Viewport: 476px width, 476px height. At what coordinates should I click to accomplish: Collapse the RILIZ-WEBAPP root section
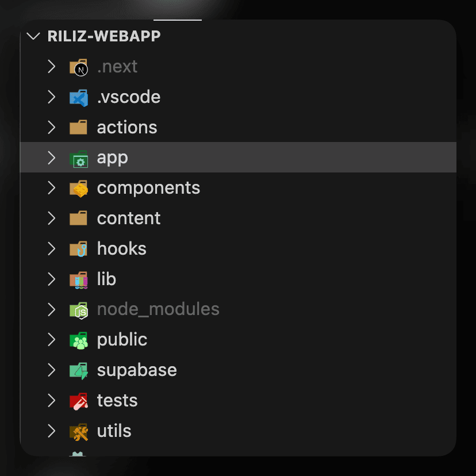click(32, 36)
